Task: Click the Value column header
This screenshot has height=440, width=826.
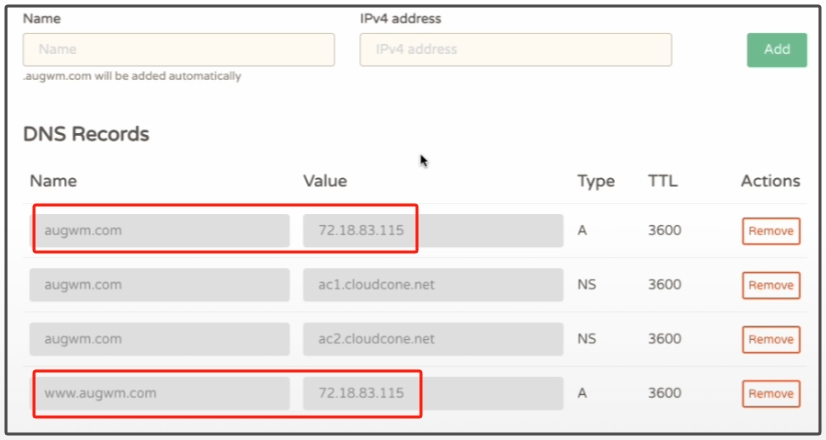Action: pyautogui.click(x=325, y=181)
